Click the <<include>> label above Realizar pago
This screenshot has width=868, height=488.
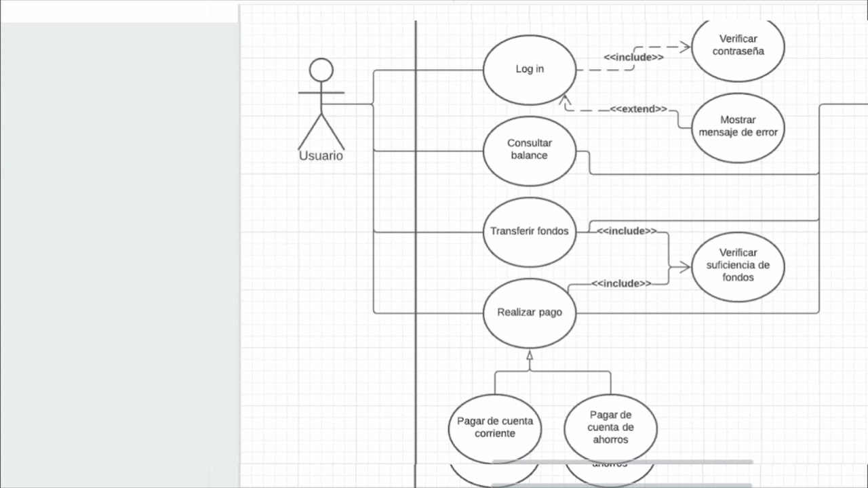click(621, 283)
